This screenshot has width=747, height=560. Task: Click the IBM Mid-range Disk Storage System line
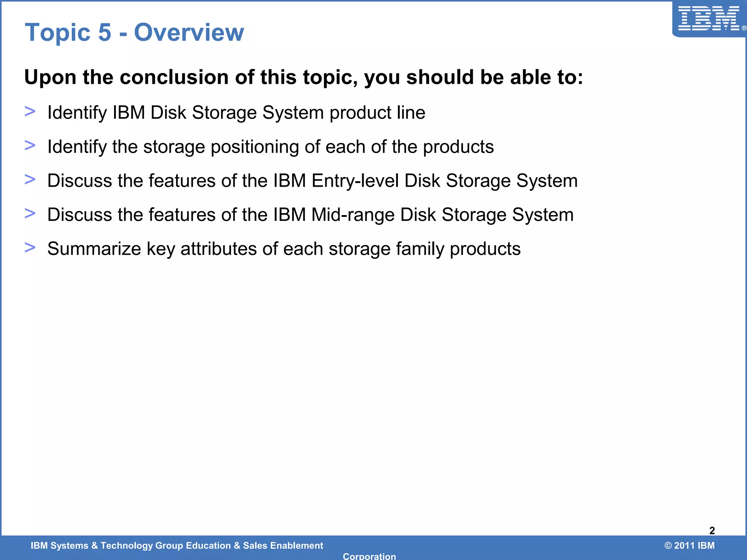pyautogui.click(x=310, y=214)
